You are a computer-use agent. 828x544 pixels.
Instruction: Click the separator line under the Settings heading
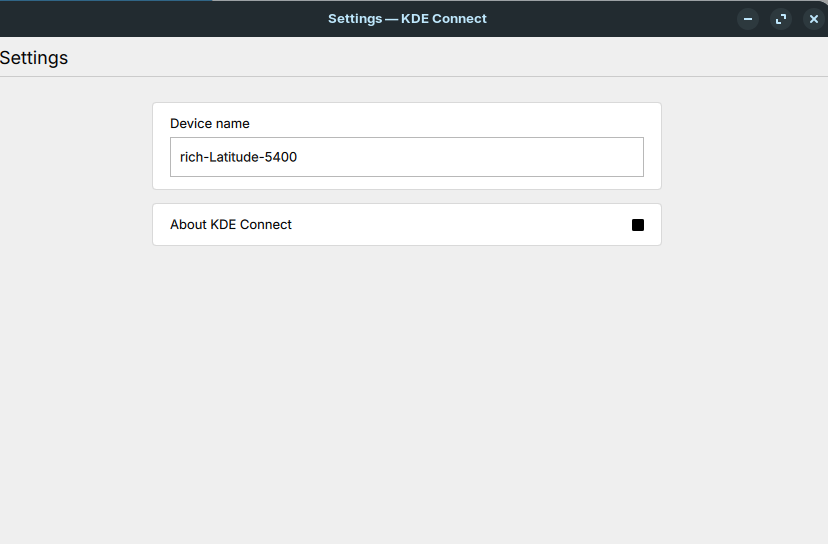(x=414, y=76)
